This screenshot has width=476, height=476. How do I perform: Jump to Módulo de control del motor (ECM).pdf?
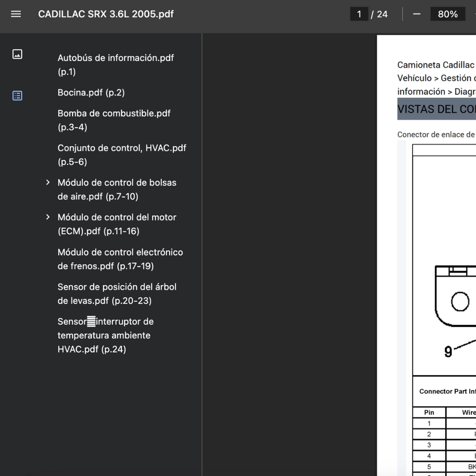117,224
